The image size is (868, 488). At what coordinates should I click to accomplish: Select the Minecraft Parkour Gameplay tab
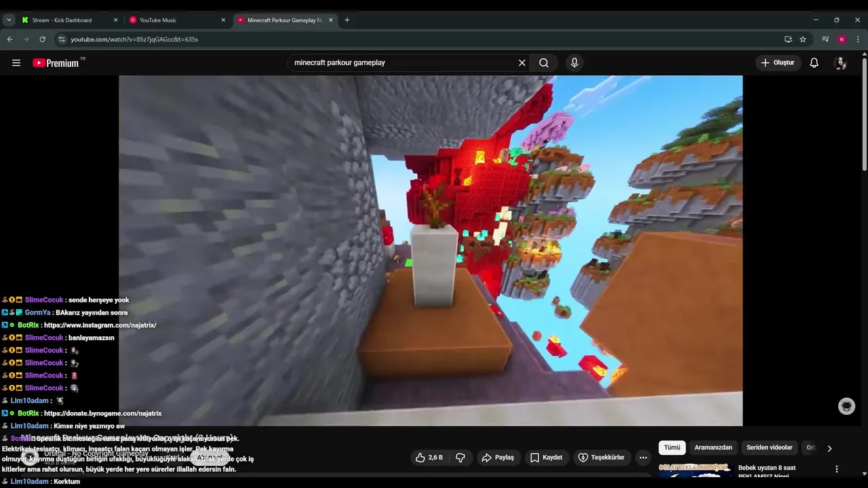[x=284, y=20]
